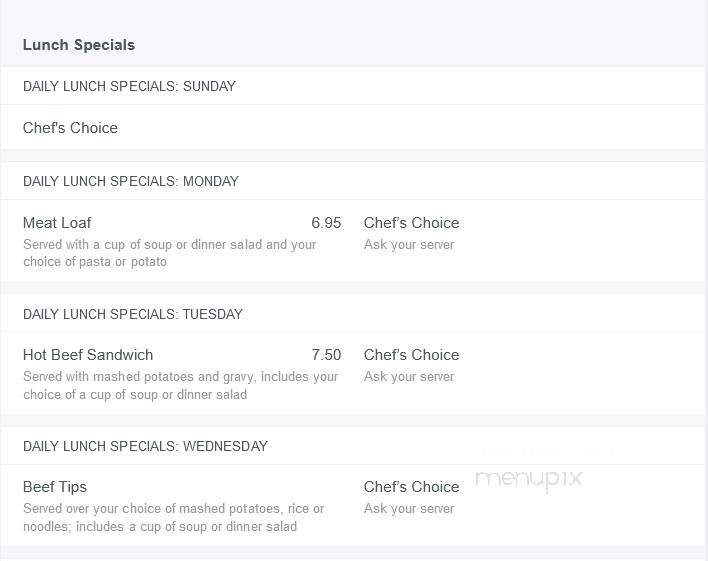The height and width of the screenshot is (561, 708).
Task: Select the Daily Lunch Specials: Sunday header
Action: tap(129, 86)
